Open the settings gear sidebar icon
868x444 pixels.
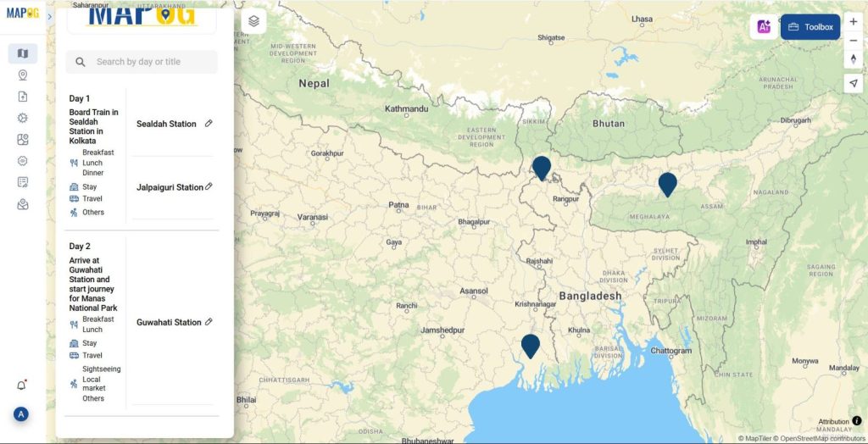pyautogui.click(x=23, y=160)
